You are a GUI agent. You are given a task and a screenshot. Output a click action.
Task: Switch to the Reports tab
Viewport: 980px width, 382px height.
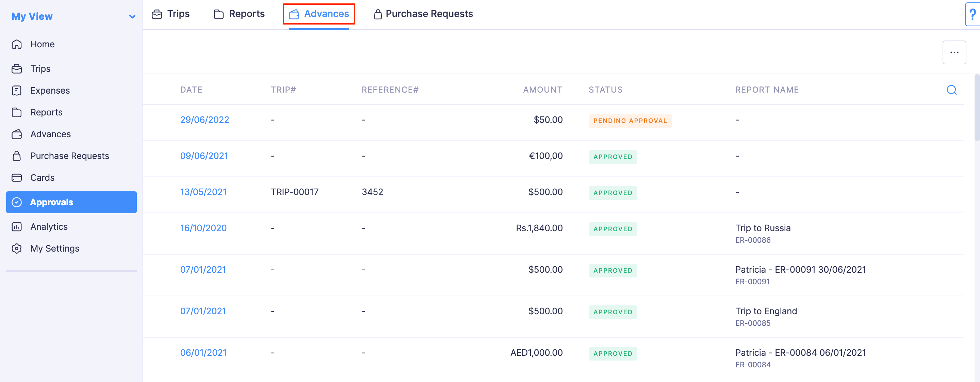coord(239,14)
